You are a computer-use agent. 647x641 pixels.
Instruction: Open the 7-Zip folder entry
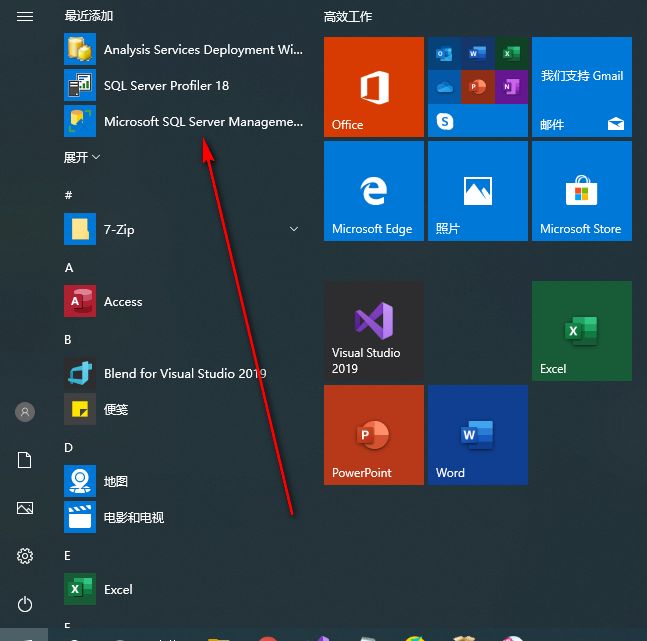point(184,229)
